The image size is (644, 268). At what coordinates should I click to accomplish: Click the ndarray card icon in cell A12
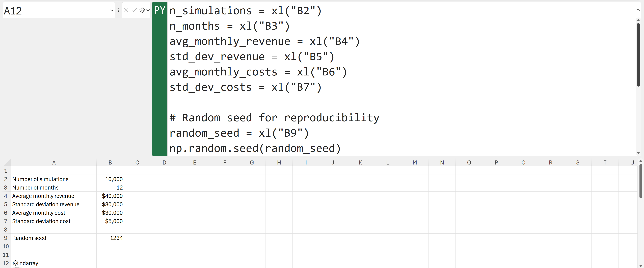coord(15,263)
